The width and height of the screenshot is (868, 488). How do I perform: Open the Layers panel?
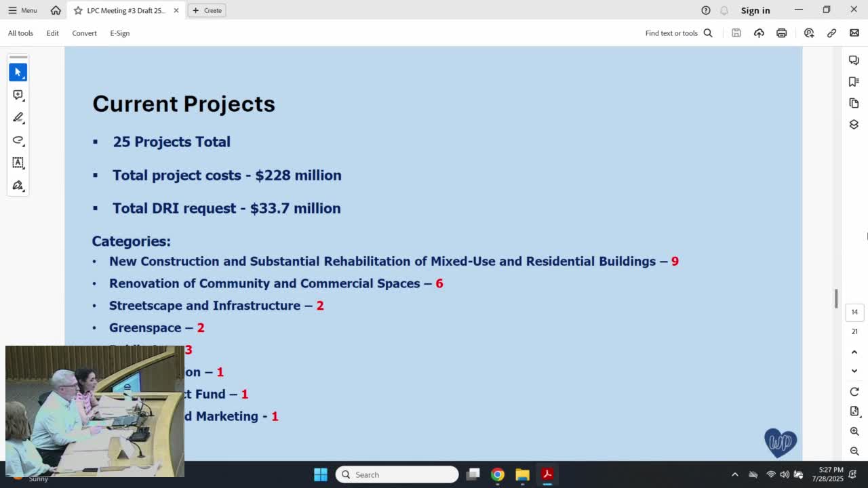[854, 125]
